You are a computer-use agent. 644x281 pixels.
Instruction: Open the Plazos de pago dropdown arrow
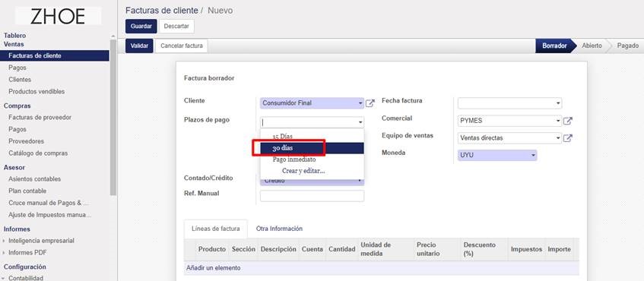pos(360,122)
